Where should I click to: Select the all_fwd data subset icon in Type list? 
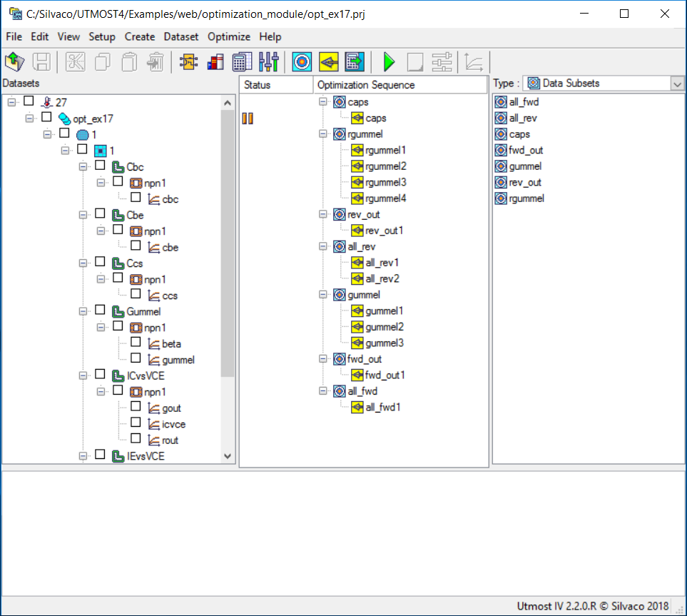[501, 102]
